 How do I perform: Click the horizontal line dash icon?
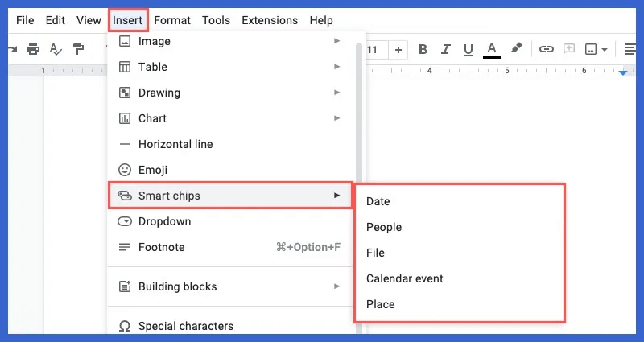125,144
